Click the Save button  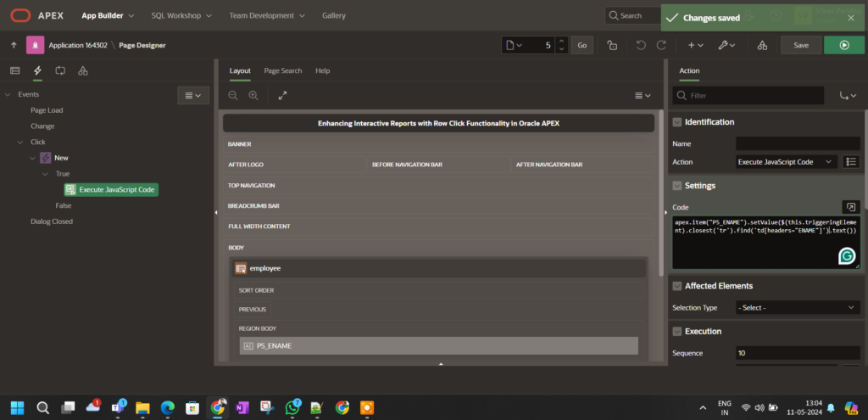coord(800,45)
